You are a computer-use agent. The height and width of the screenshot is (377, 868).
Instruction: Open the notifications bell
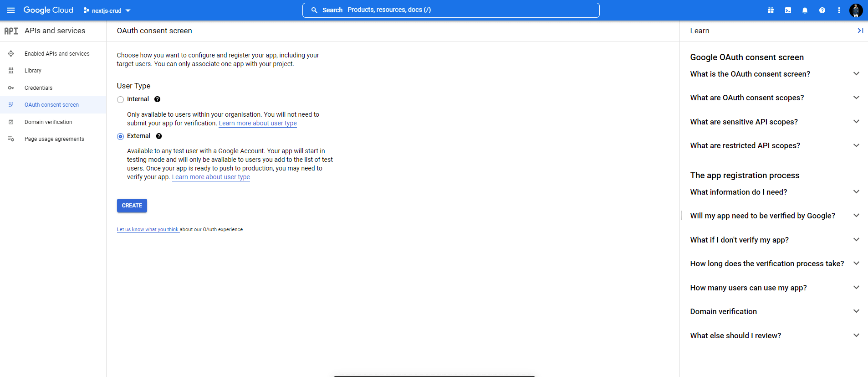pyautogui.click(x=805, y=10)
